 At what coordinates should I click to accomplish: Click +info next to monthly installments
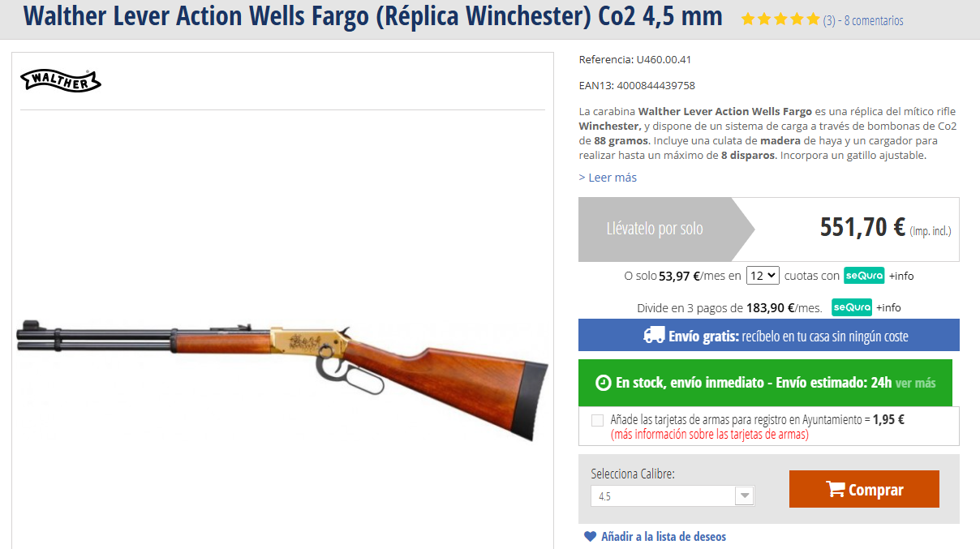point(901,276)
